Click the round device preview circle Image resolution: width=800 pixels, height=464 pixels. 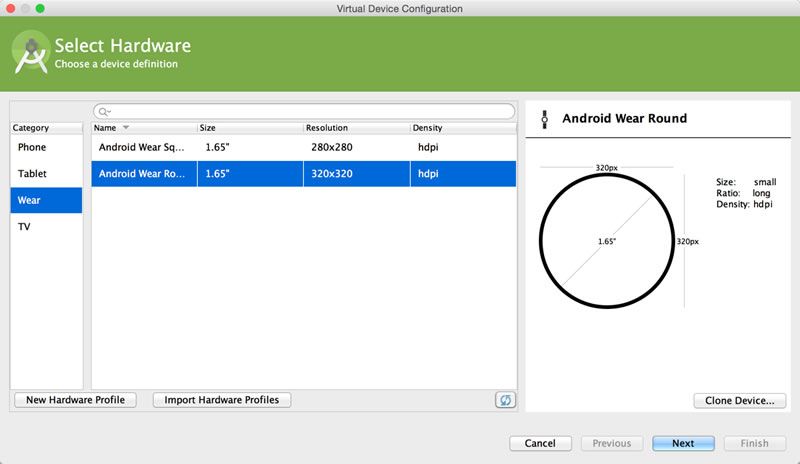click(607, 241)
